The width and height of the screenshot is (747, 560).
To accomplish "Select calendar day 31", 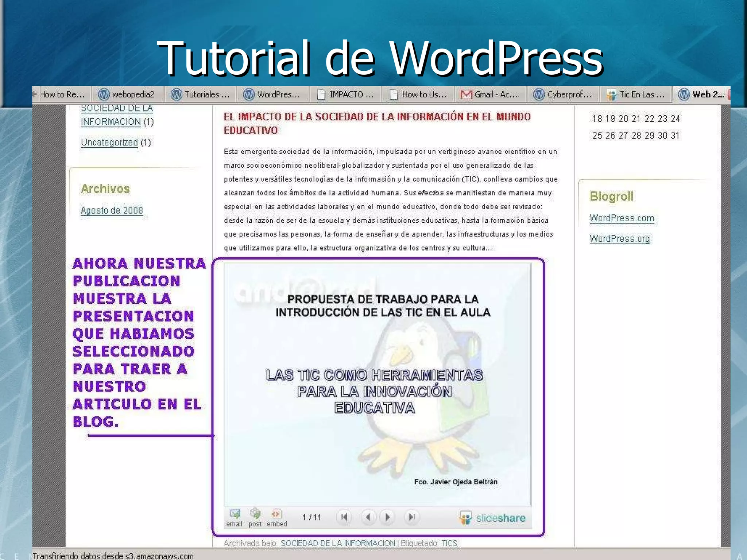I will [x=675, y=136].
